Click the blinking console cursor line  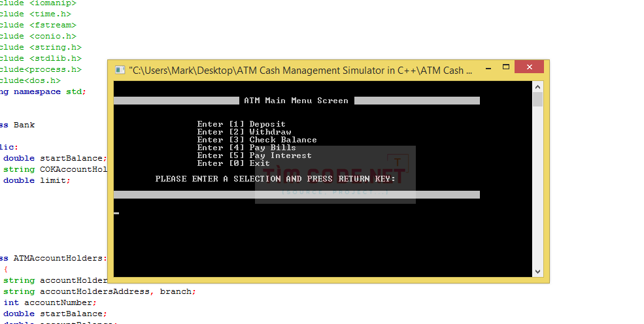click(x=116, y=213)
